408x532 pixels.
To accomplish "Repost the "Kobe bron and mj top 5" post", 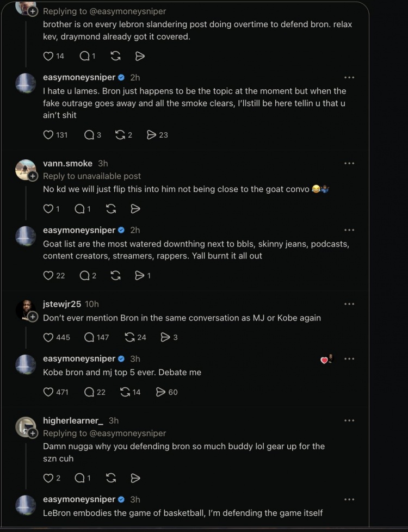I will point(131,392).
